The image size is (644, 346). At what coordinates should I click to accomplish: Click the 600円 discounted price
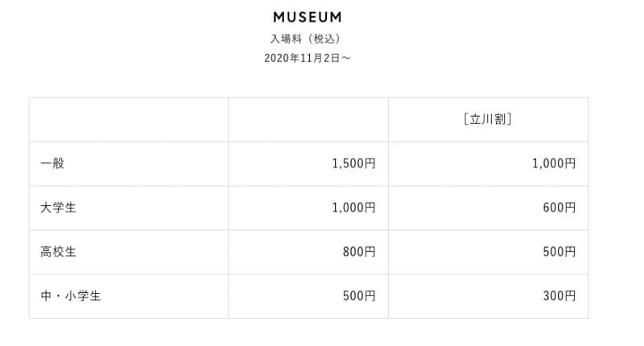559,208
